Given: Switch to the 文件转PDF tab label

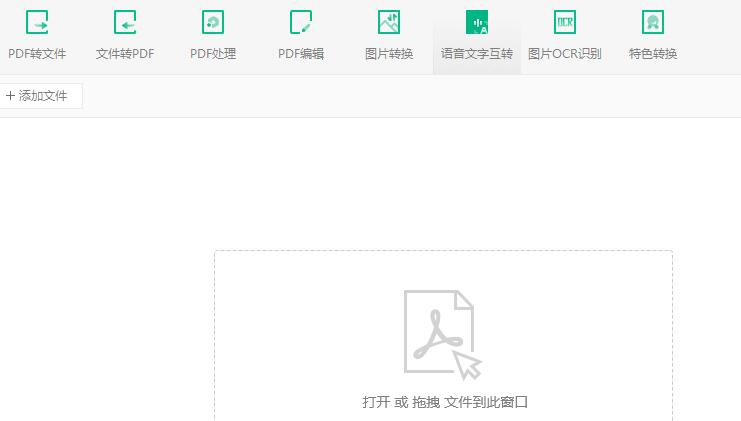Looking at the screenshot, I should (x=125, y=54).
